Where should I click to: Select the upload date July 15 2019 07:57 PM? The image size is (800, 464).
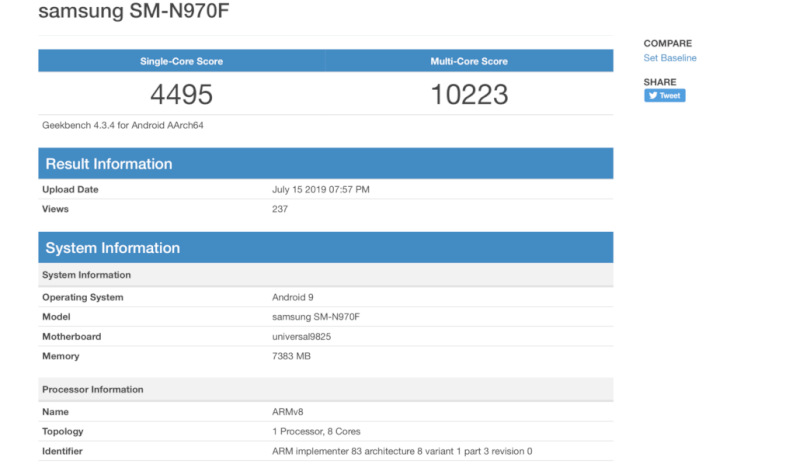[x=320, y=189]
